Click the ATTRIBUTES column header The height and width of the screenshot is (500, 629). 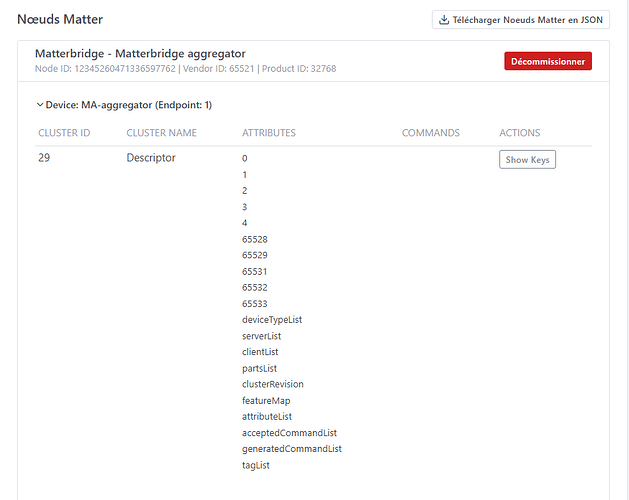coord(268,133)
